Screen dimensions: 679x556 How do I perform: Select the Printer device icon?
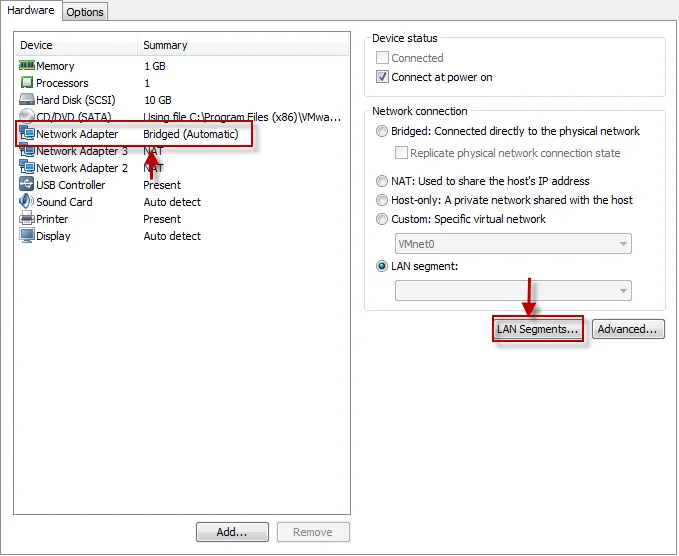[27, 219]
